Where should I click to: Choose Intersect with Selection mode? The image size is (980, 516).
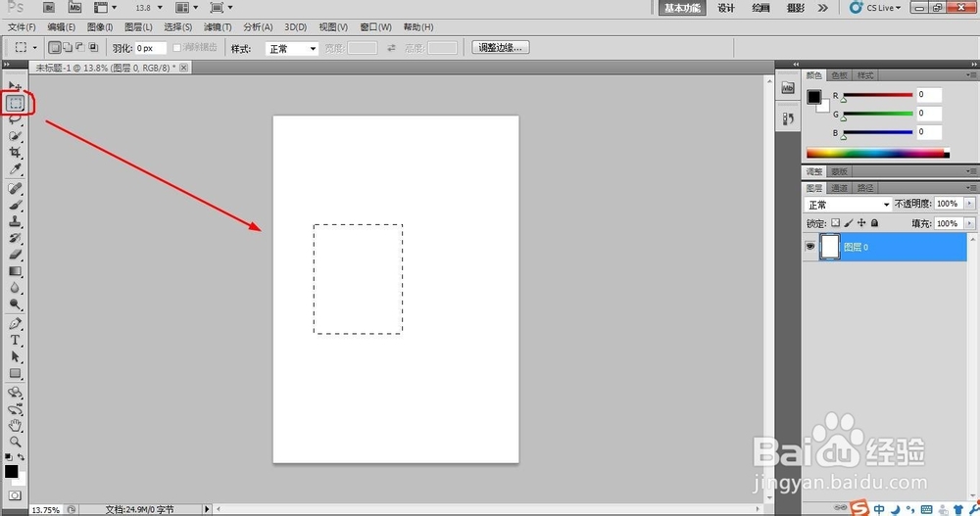93,47
